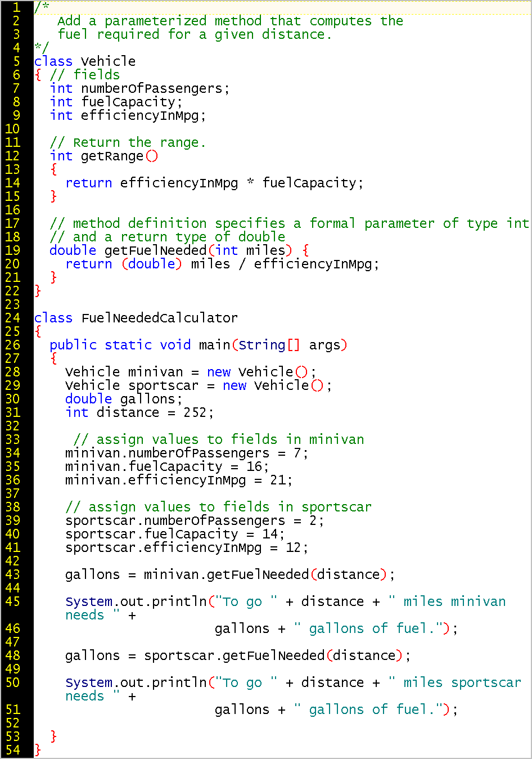Click the value 252 on line 31
532x759 pixels.
[x=195, y=412]
